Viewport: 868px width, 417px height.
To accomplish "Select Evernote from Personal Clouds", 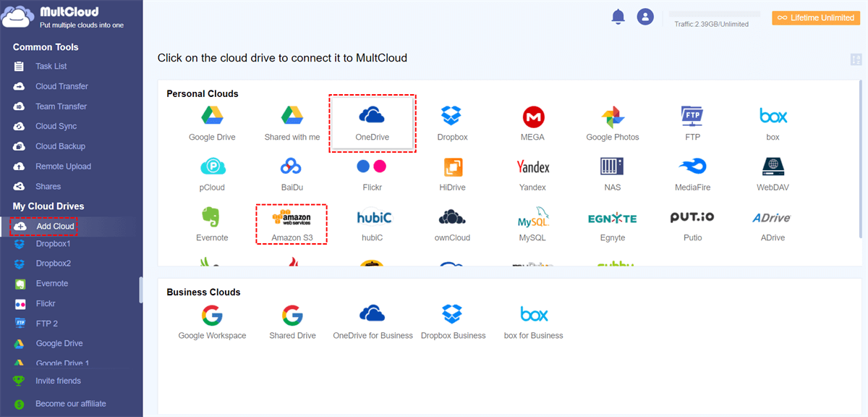I will tap(212, 224).
